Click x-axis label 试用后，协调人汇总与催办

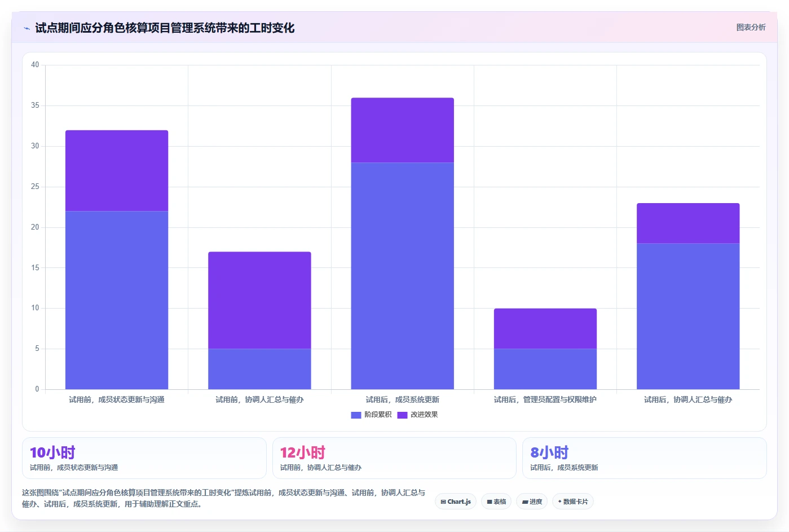click(688, 399)
